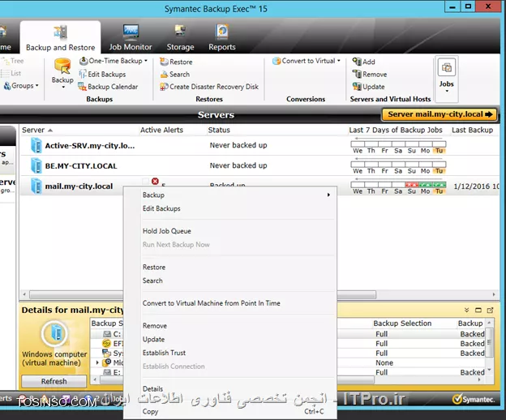
Task: Click the red error alert icon on mail.my-city.local
Action: 155,182
